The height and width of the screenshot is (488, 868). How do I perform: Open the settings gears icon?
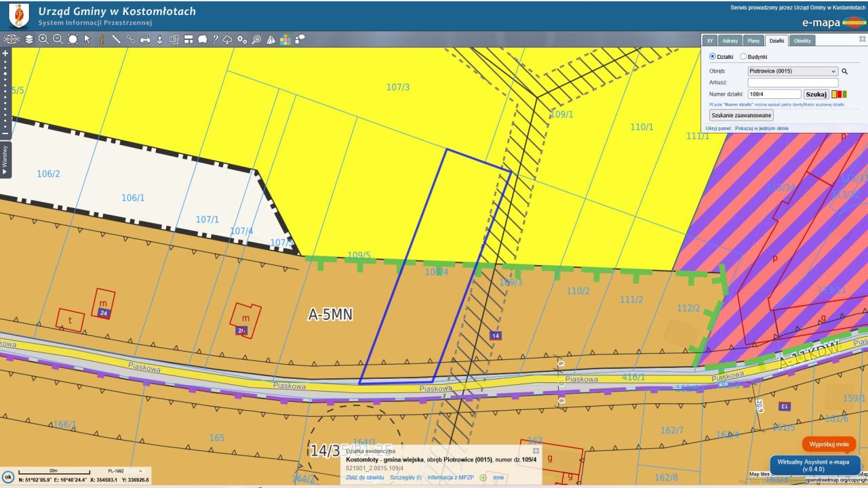pos(242,39)
